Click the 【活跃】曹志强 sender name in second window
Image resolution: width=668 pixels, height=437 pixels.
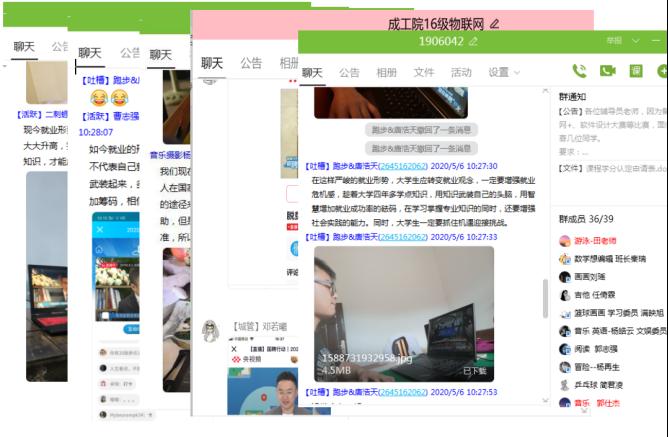[x=110, y=116]
